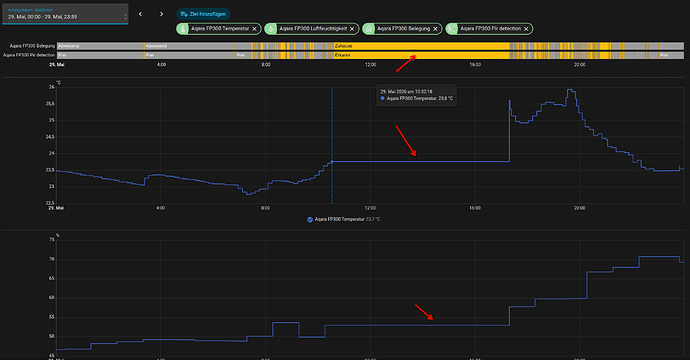Click the Zuhause segment in Belegung timeline
This screenshot has width=690, height=360.
click(421, 46)
